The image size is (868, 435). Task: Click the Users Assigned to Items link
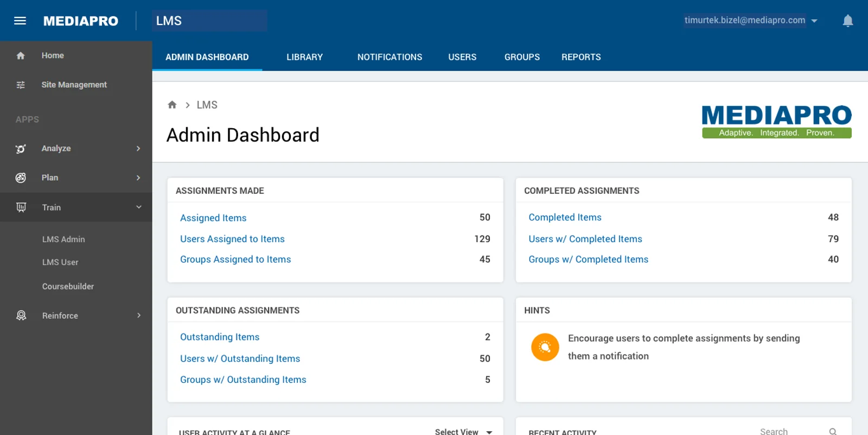point(232,239)
